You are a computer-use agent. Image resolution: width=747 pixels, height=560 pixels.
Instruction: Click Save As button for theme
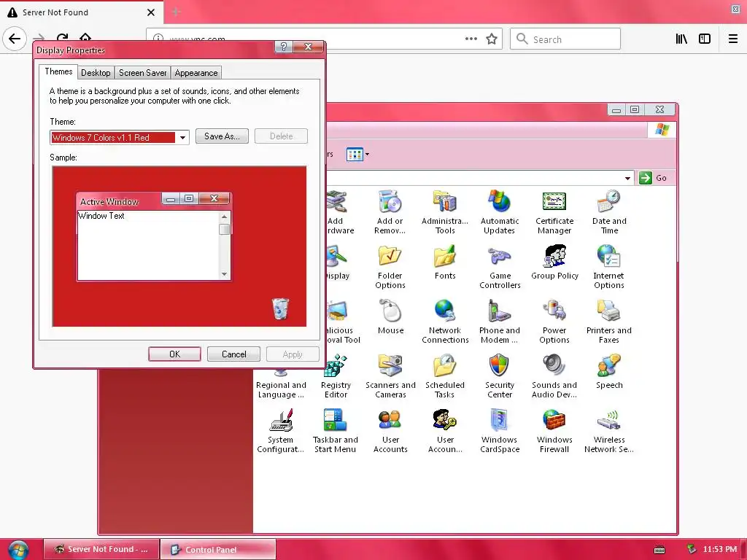pyautogui.click(x=222, y=136)
